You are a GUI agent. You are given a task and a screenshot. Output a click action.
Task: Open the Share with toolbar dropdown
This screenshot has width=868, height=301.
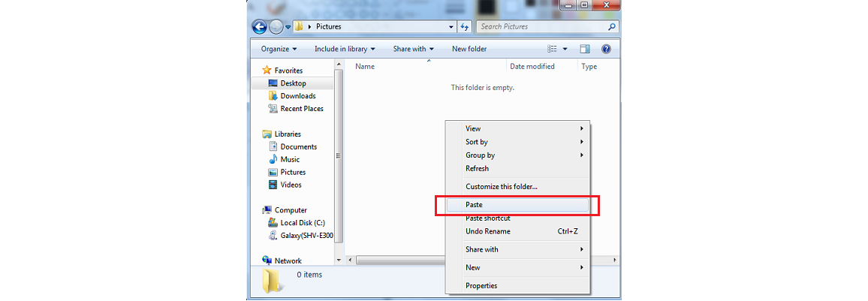414,49
